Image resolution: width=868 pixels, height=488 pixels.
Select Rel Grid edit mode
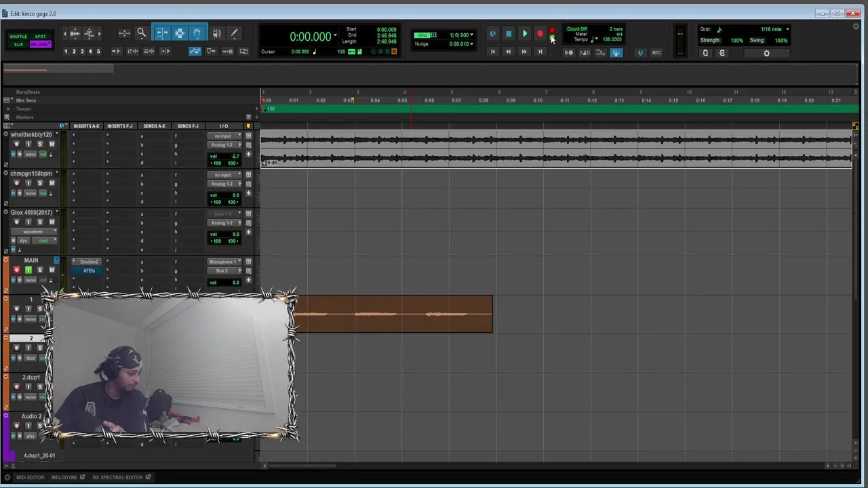(x=40, y=44)
